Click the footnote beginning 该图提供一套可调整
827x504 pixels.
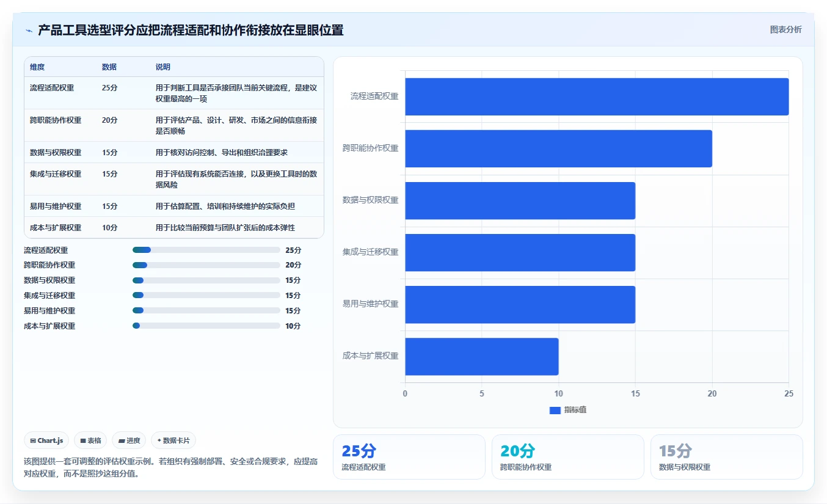coord(170,467)
